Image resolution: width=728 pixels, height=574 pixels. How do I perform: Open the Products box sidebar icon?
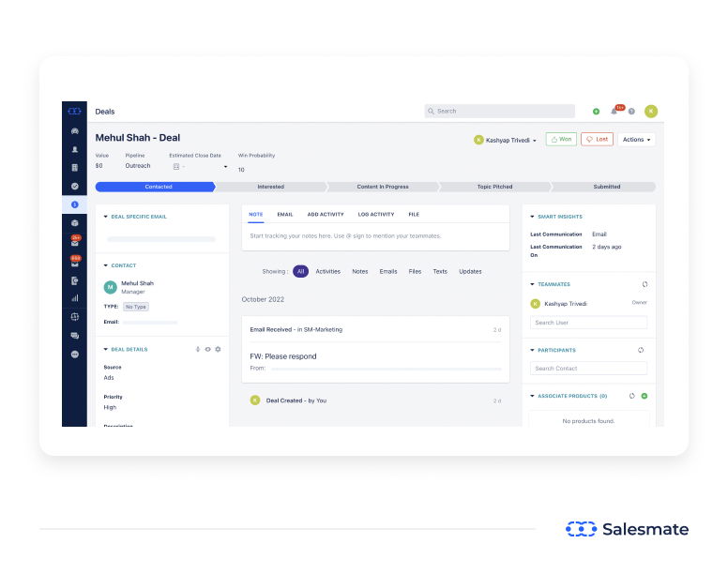click(75, 222)
